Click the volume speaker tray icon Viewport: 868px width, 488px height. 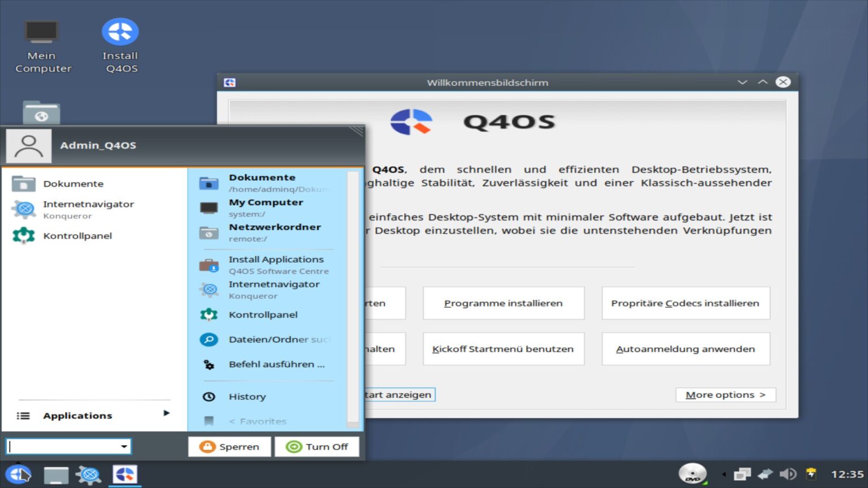tap(788, 474)
